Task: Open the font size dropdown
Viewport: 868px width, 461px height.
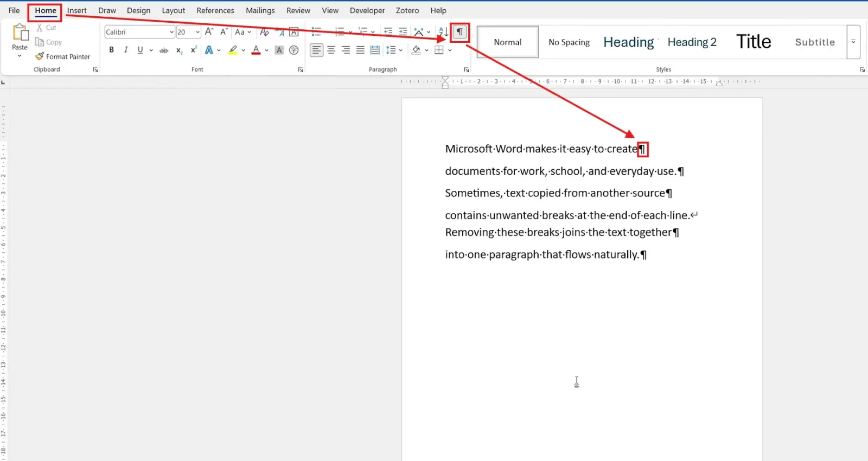Action: (197, 32)
